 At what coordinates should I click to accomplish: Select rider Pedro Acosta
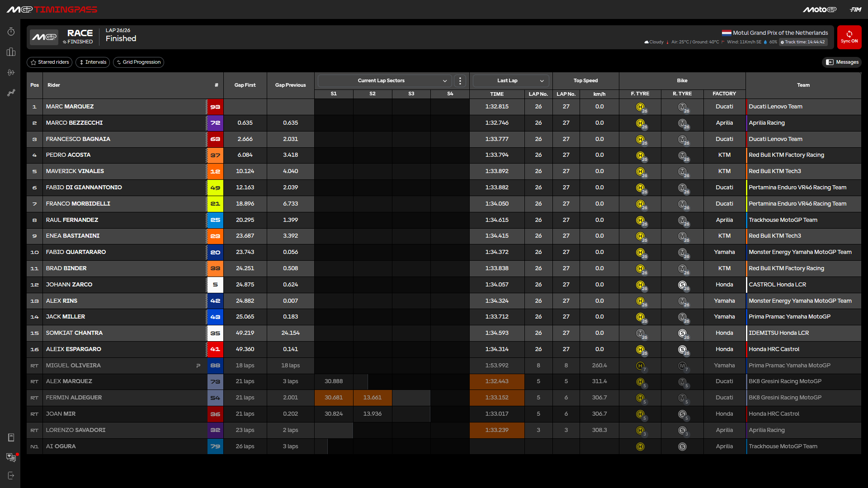click(68, 155)
